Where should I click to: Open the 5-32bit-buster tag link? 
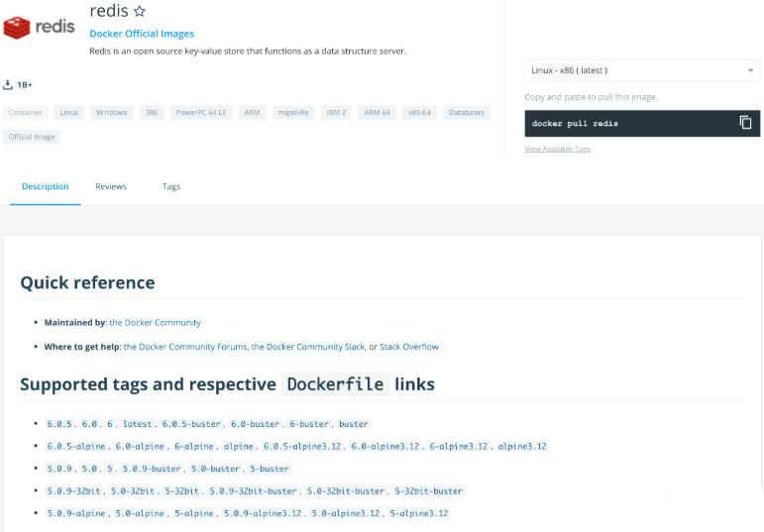point(429,491)
